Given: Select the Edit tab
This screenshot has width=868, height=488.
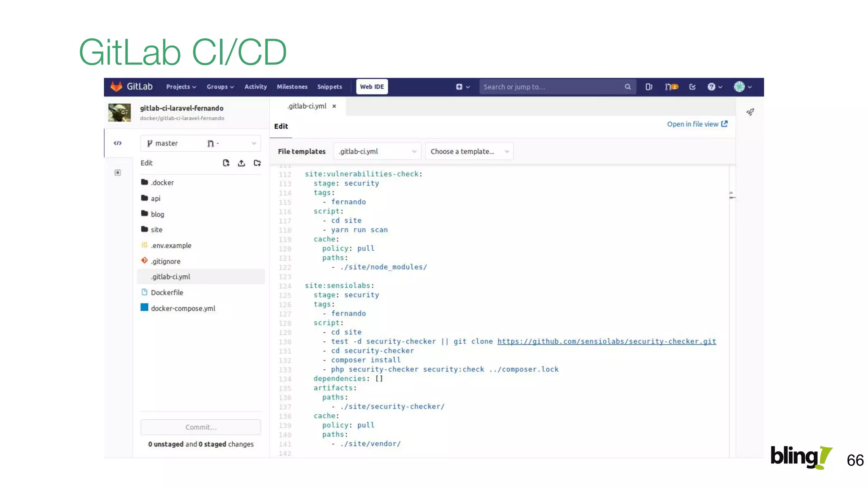Looking at the screenshot, I should [x=281, y=126].
